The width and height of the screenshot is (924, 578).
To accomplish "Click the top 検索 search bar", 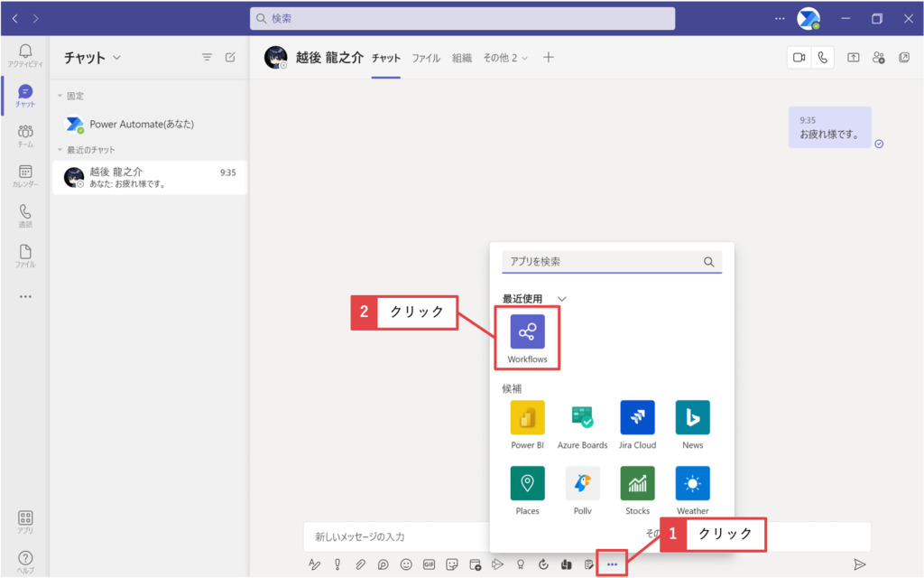I will click(x=463, y=18).
